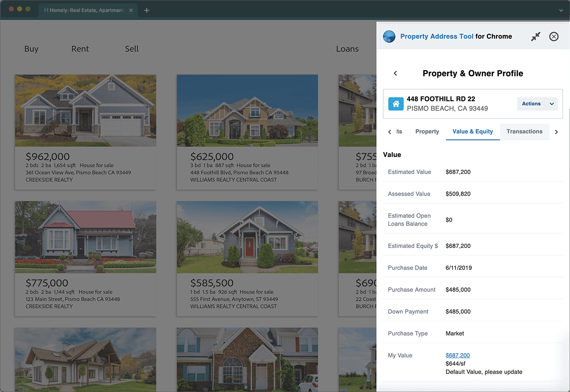Click the $625,000 price

(212, 156)
